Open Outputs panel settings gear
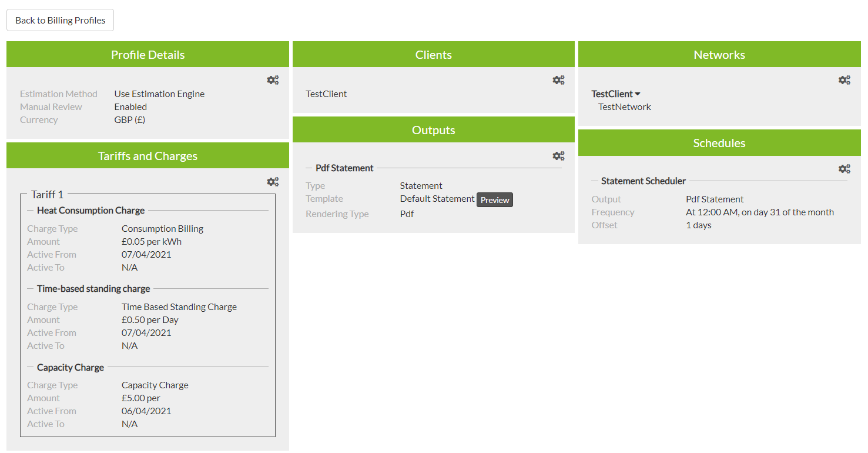 tap(558, 156)
